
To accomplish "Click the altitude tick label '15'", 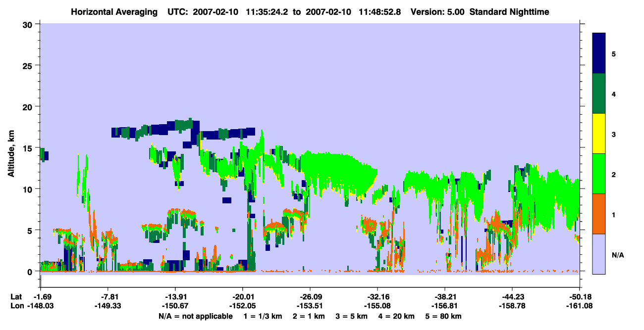I will click(28, 148).
